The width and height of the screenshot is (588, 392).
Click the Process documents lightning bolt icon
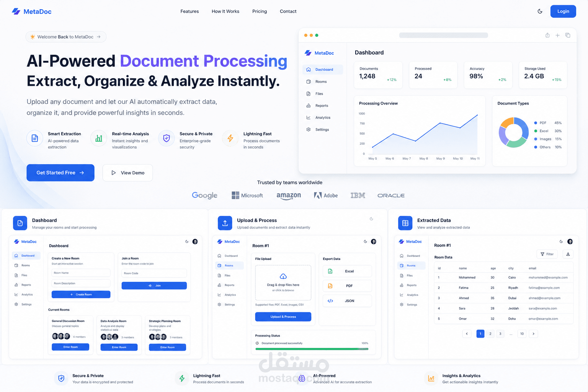[x=230, y=138]
